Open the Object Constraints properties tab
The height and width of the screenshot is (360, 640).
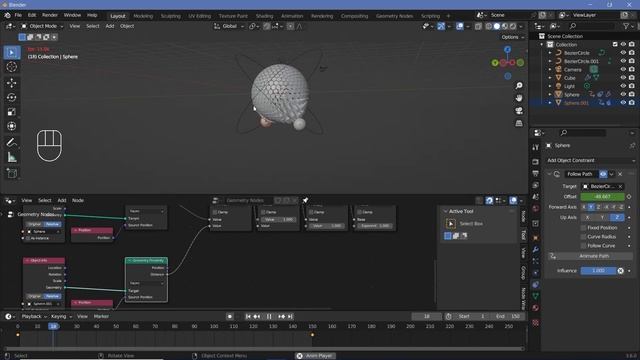click(x=536, y=284)
